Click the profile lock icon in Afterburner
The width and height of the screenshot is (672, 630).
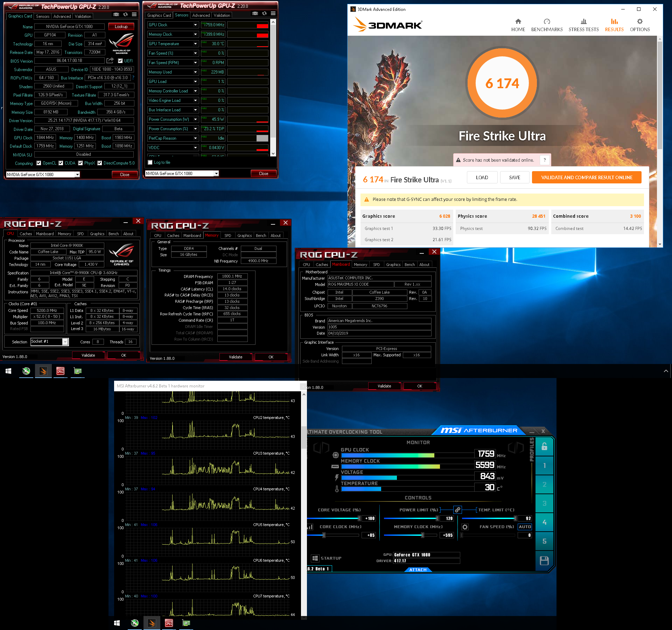(544, 446)
